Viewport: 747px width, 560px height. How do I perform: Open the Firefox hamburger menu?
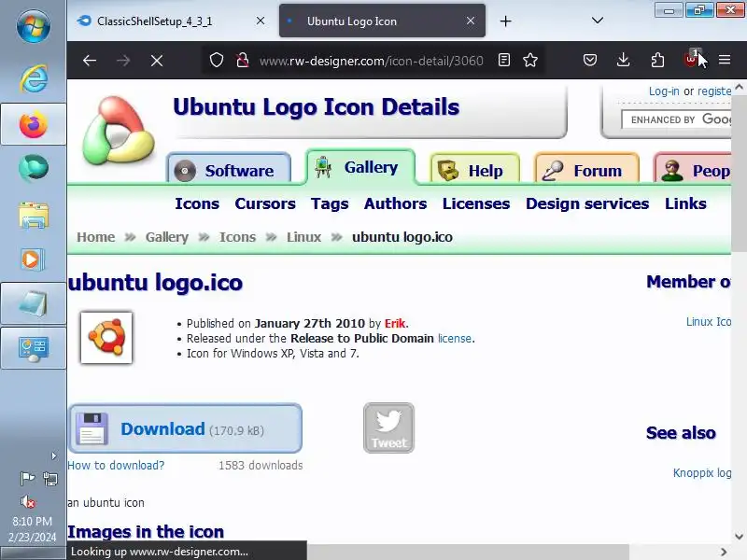[x=725, y=60]
